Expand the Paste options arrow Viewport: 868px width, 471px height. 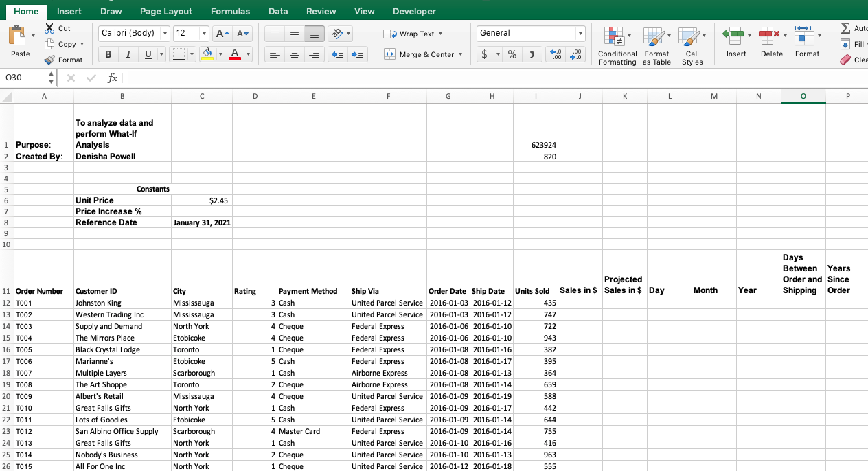pyautogui.click(x=32, y=36)
